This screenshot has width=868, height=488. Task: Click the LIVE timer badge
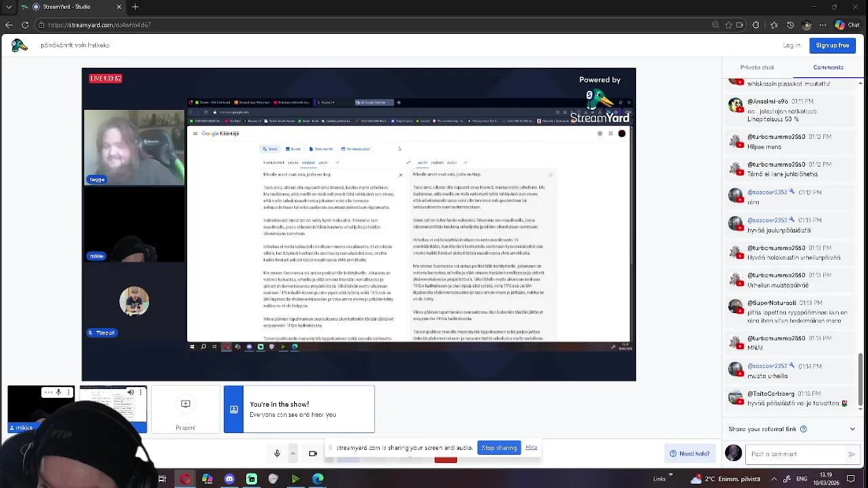106,79
